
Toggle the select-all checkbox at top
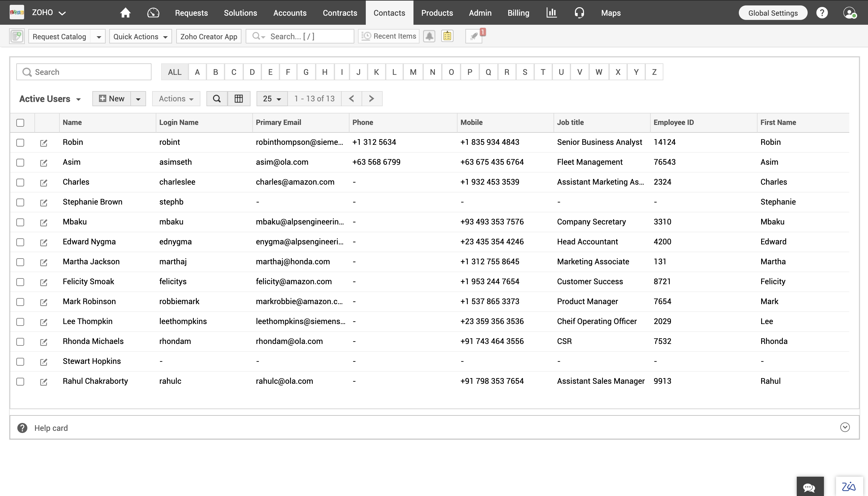[x=20, y=122]
